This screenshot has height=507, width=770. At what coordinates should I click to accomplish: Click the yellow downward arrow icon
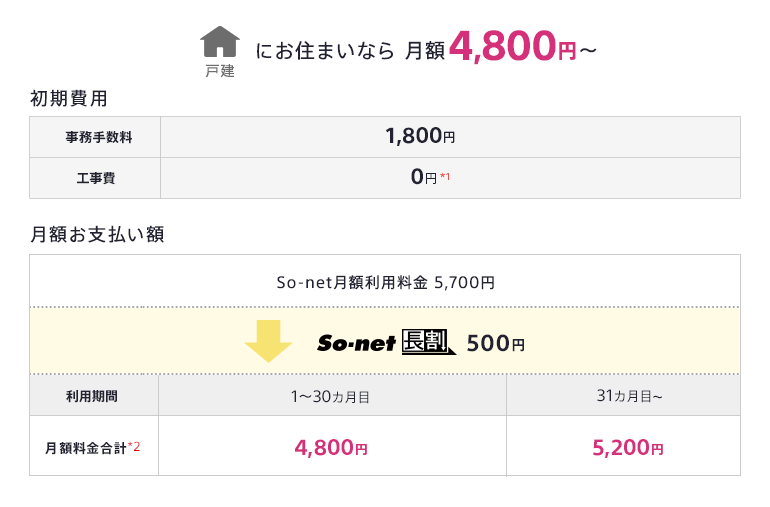click(x=267, y=342)
